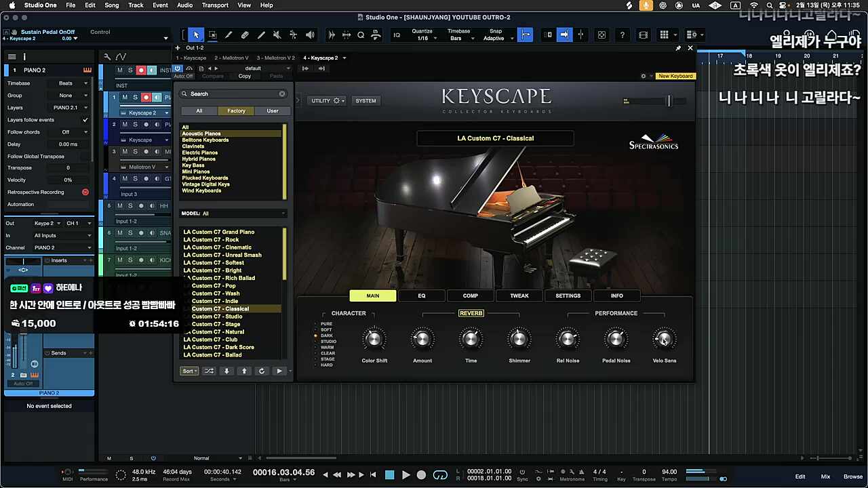Click the transport record button
868x488 pixels.
click(421, 475)
